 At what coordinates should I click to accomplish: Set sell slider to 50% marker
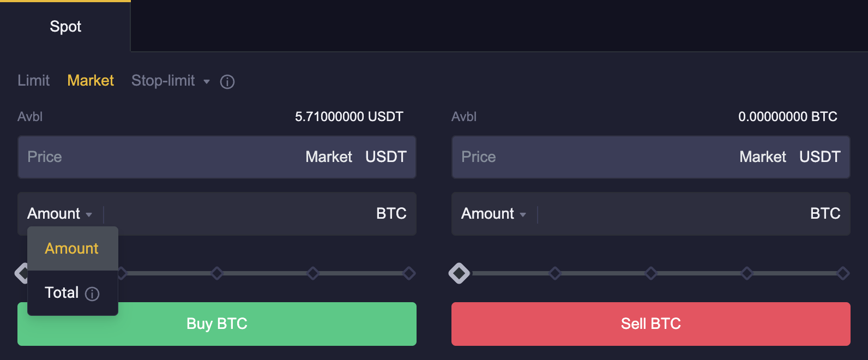click(651, 273)
